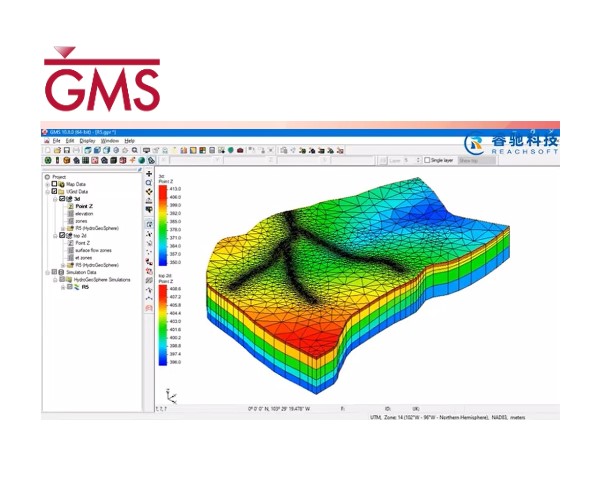
Task: Enable the Single layer checkbox
Action: click(427, 160)
